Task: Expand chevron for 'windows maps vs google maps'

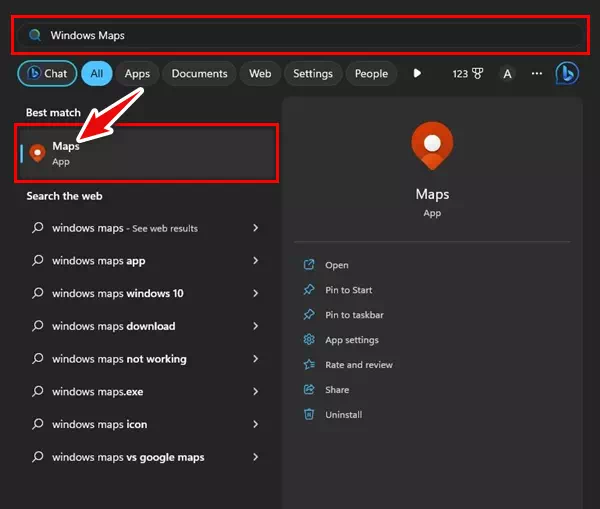Action: [256, 457]
